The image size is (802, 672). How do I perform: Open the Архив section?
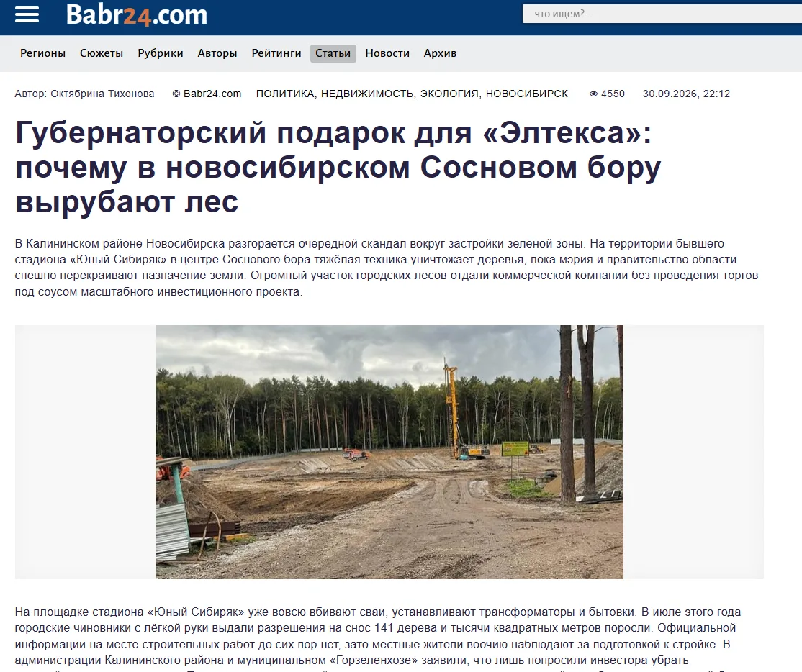(440, 53)
